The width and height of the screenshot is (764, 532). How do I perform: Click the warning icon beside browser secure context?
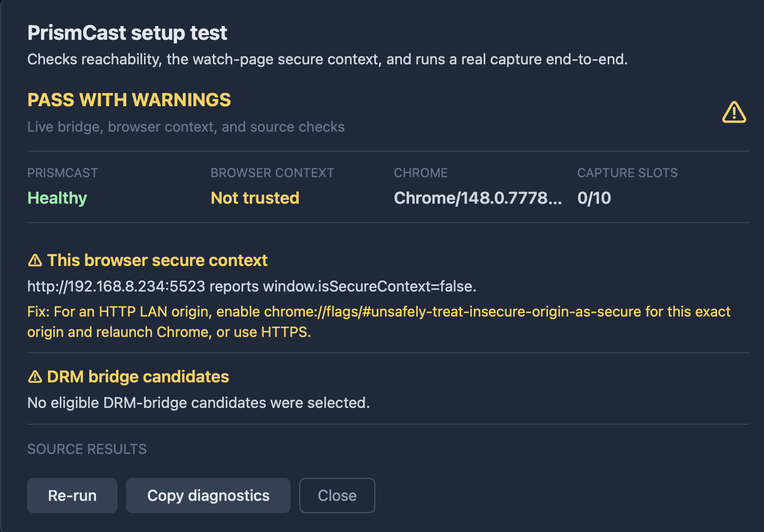coord(35,260)
